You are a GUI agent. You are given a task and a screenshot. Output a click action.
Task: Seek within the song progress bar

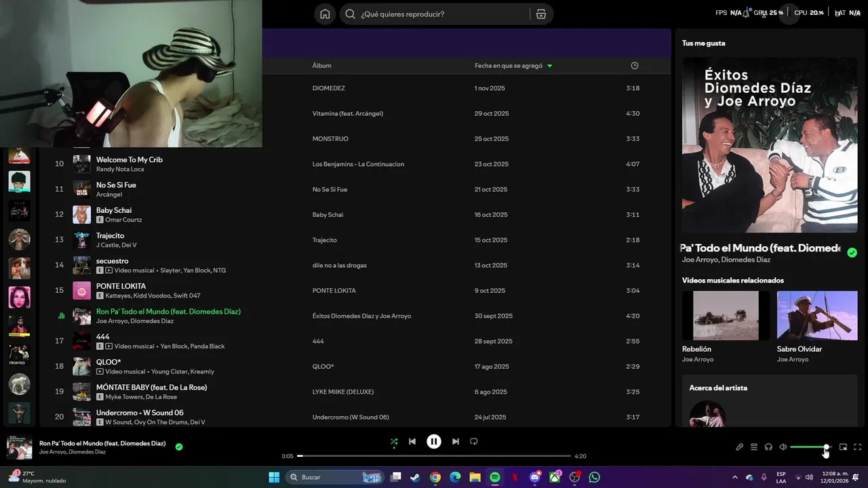[434, 456]
